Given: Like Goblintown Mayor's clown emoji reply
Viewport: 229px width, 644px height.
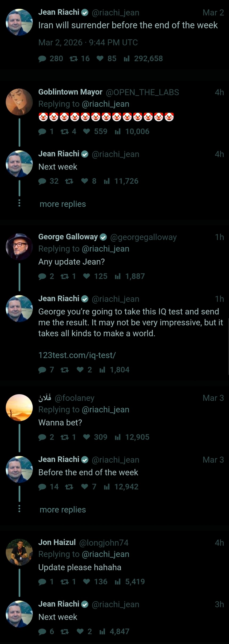Looking at the screenshot, I should [86, 131].
